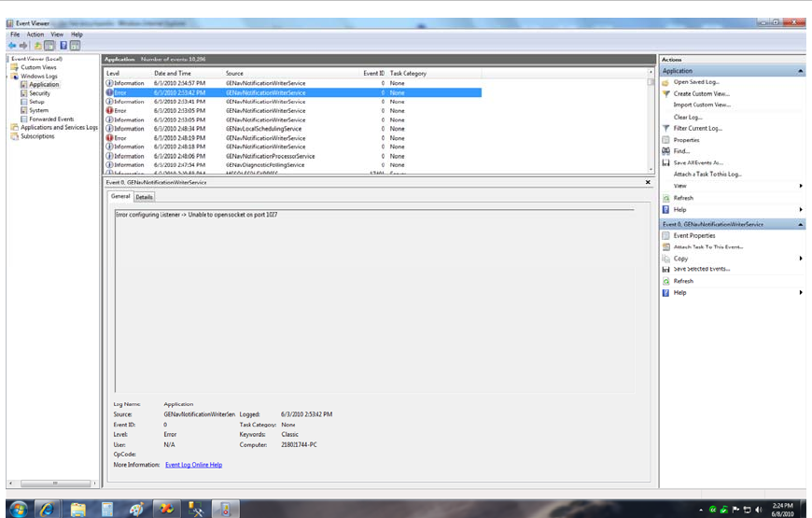Image resolution: width=812 pixels, height=518 pixels.
Task: Open the Event Log Online Help link
Action: click(x=194, y=465)
